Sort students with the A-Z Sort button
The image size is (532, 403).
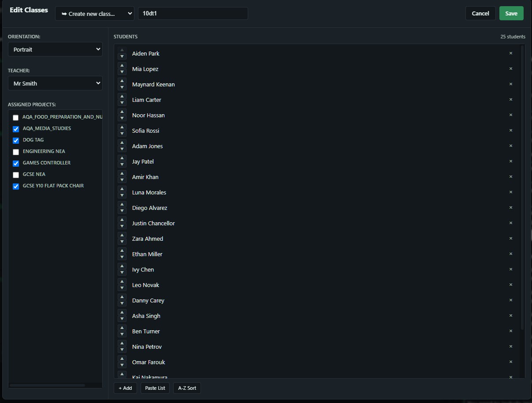186,388
